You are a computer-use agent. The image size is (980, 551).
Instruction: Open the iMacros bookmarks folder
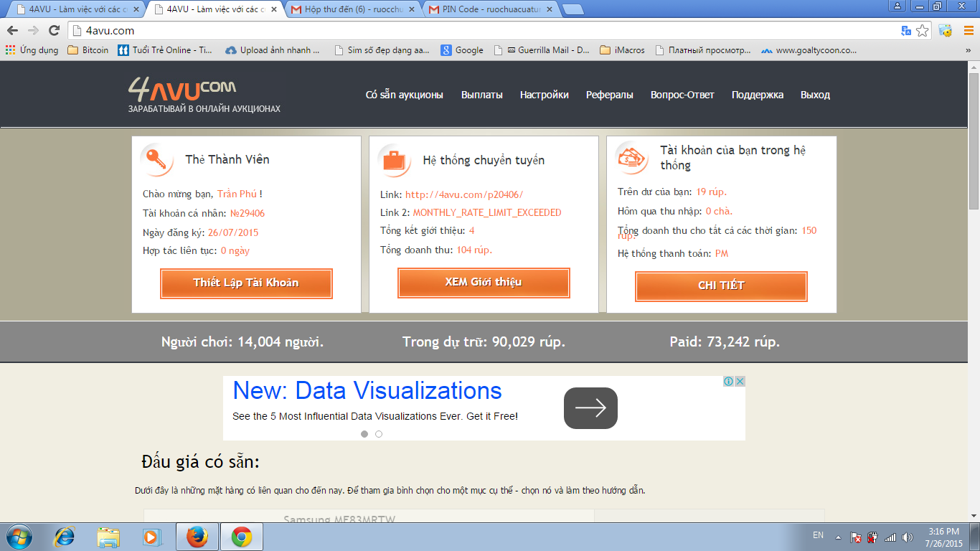pos(622,50)
